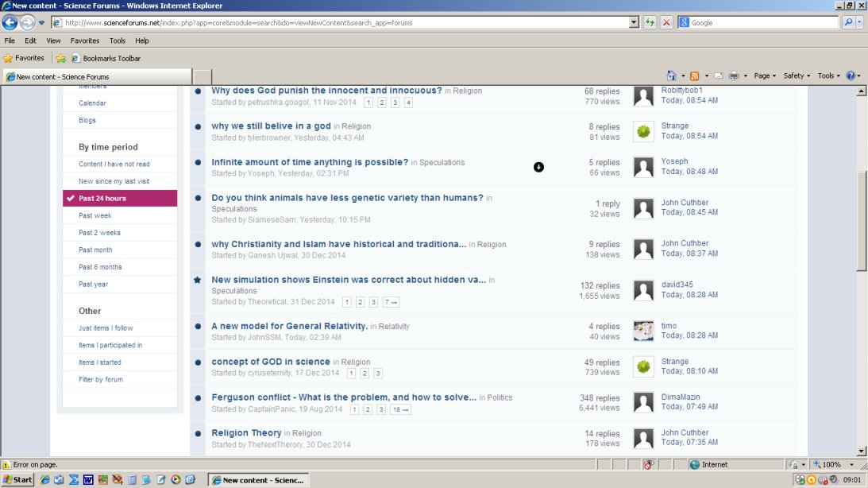Click the Refresh page icon

[650, 23]
